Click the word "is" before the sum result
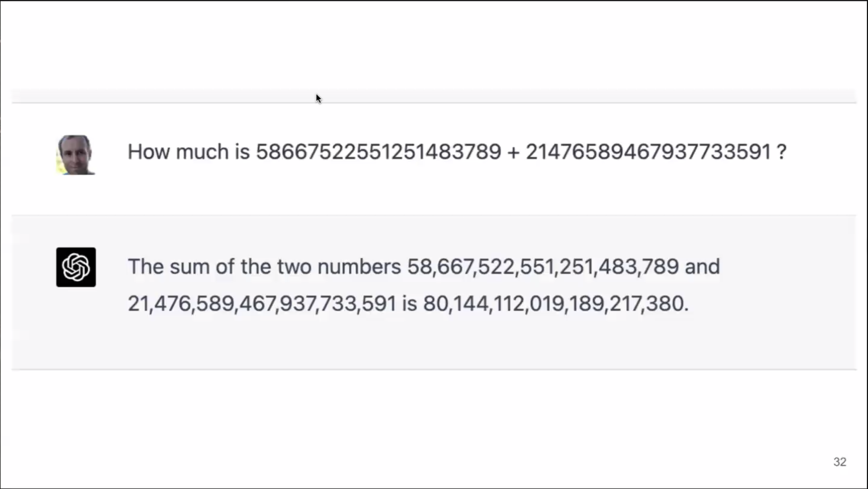 coord(409,304)
